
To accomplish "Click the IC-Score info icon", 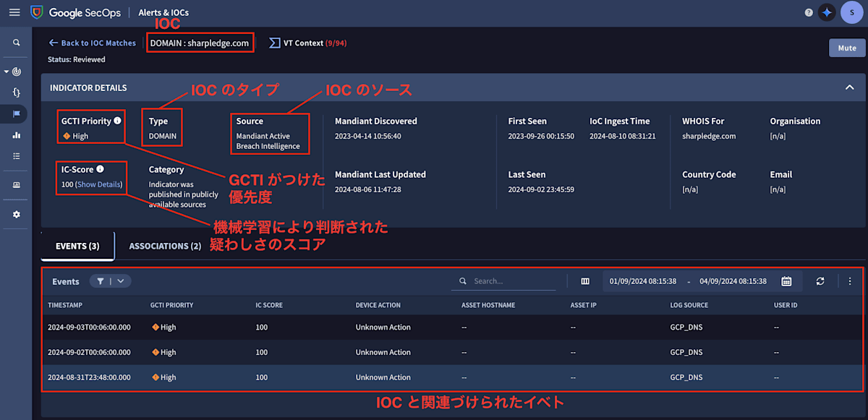I will click(x=100, y=169).
